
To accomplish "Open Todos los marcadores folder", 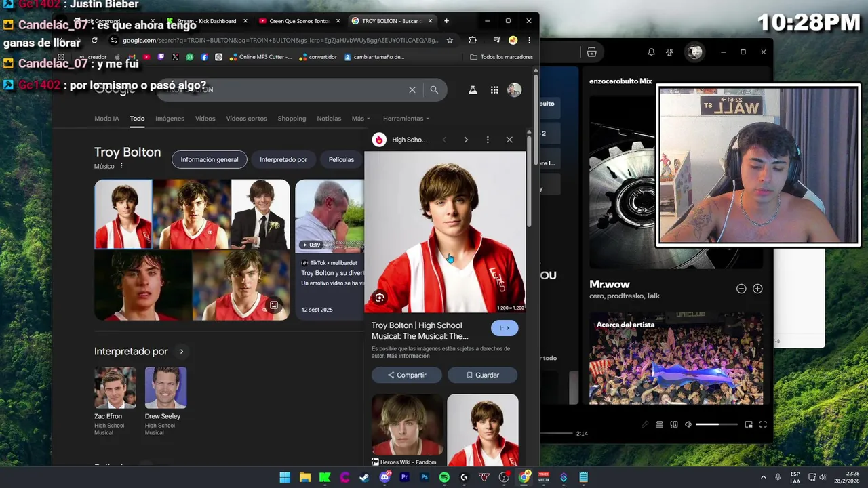I will pos(501,57).
